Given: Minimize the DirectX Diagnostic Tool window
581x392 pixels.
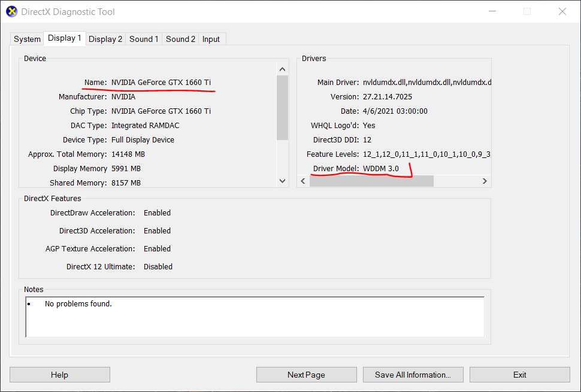Looking at the screenshot, I should [492, 11].
